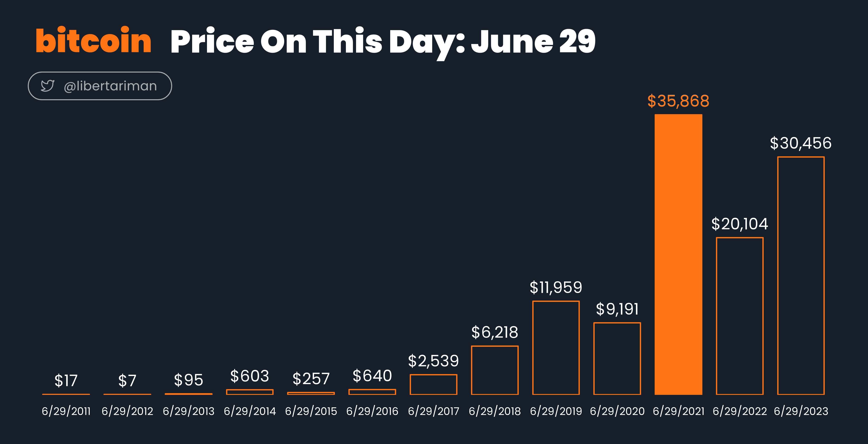Select the 6/29/2019 bar

click(x=556, y=348)
